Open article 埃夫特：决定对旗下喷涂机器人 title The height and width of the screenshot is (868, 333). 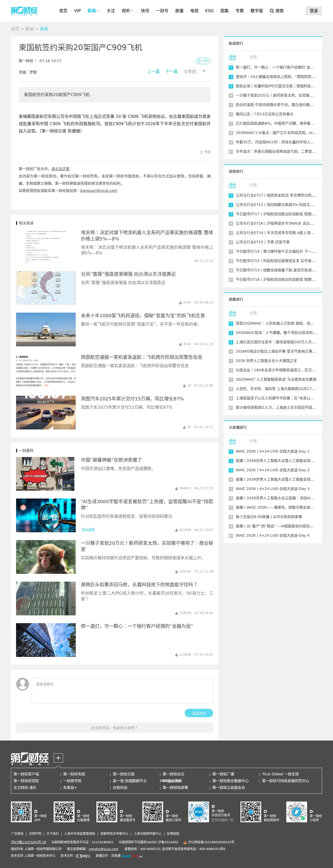(x=147, y=235)
